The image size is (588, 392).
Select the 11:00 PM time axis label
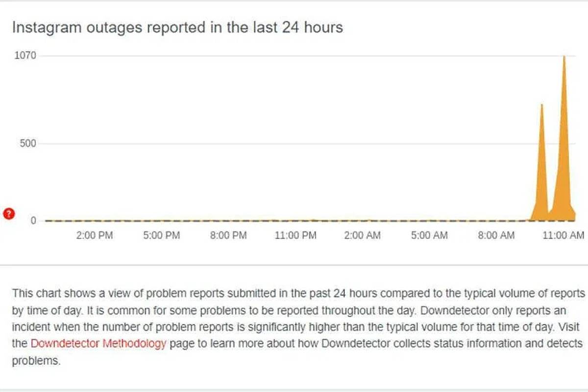[x=295, y=236]
